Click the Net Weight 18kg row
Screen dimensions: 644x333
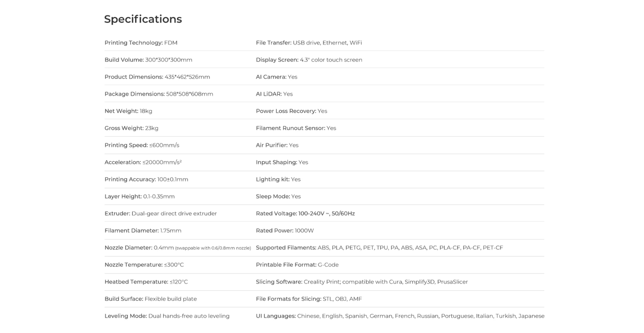tap(128, 111)
